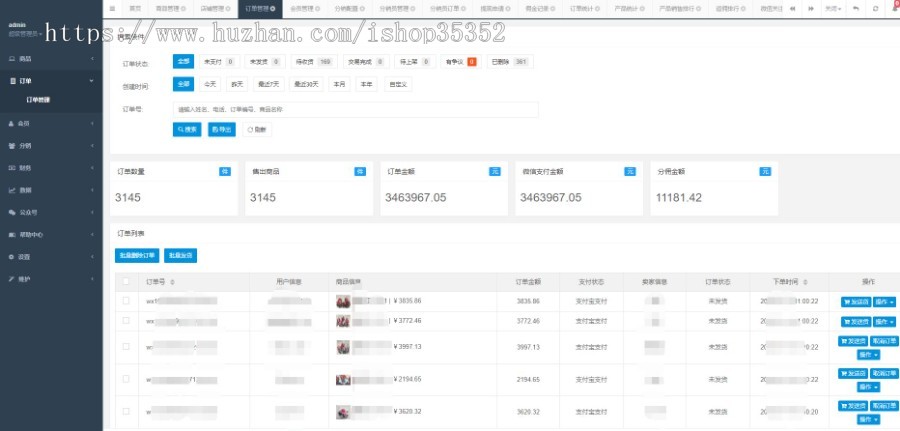The image size is (900, 431).
Task: Toggle the sidebar with the hamburger icon
Action: pyautogui.click(x=112, y=9)
